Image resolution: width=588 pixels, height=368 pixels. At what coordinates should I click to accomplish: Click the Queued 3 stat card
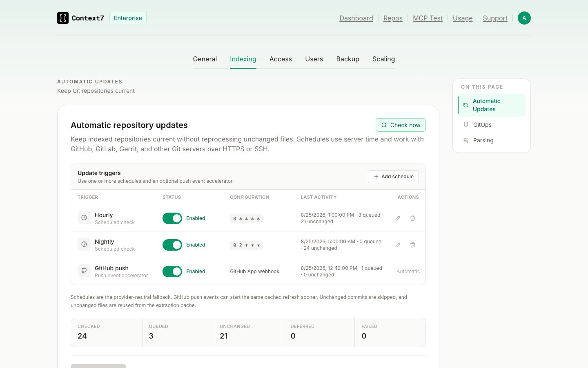178,332
